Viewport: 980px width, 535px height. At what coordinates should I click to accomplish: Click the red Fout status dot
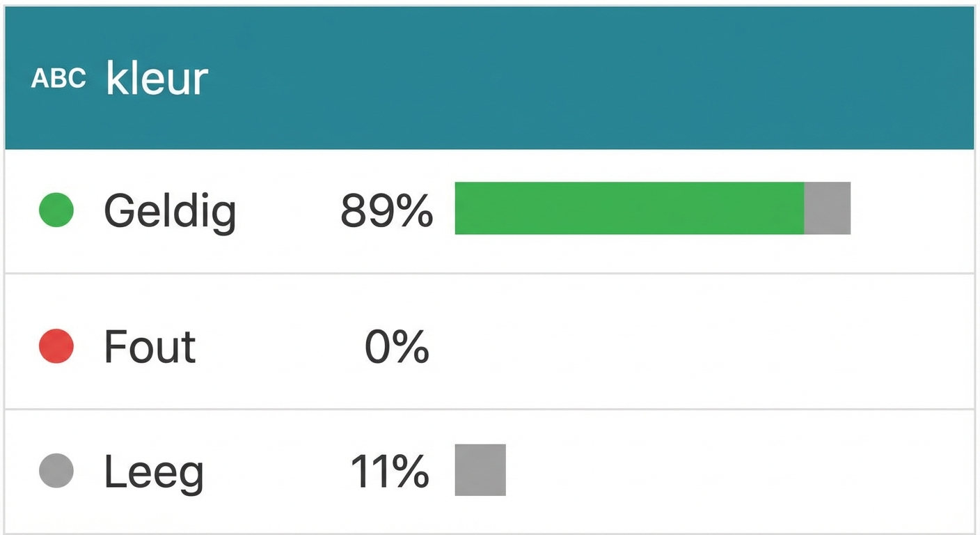pos(56,346)
